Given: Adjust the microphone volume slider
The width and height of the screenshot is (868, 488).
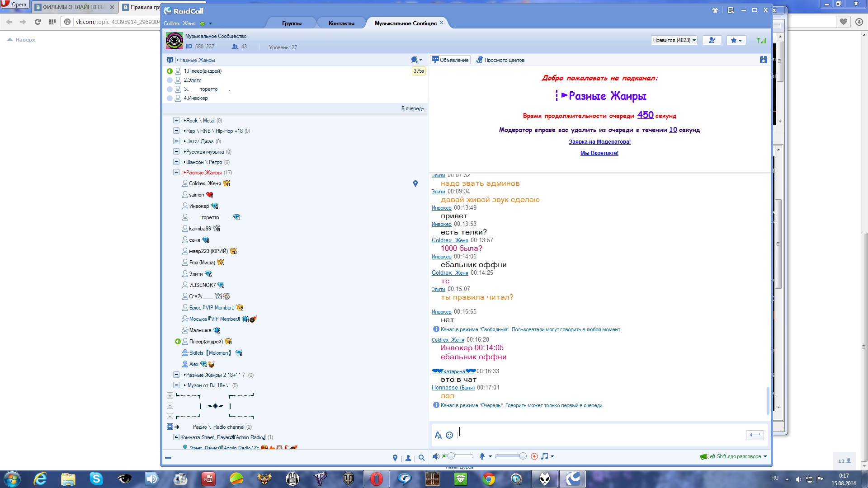Looking at the screenshot, I should [523, 456].
